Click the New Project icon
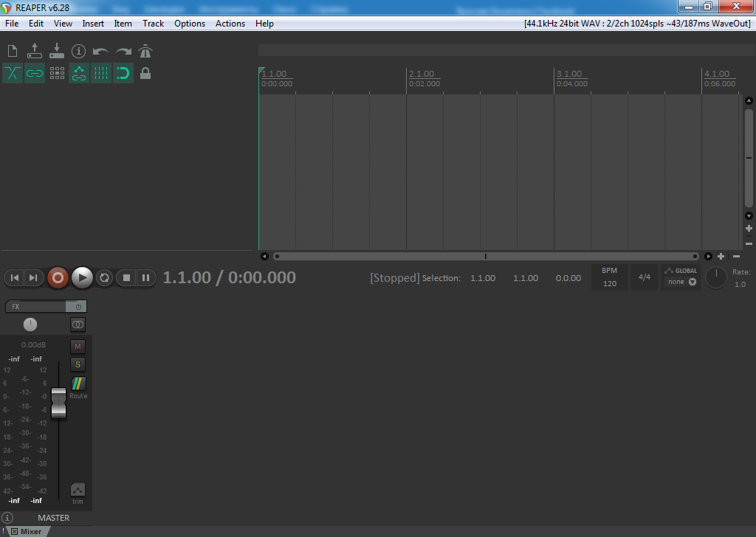The image size is (756, 537). [x=13, y=51]
